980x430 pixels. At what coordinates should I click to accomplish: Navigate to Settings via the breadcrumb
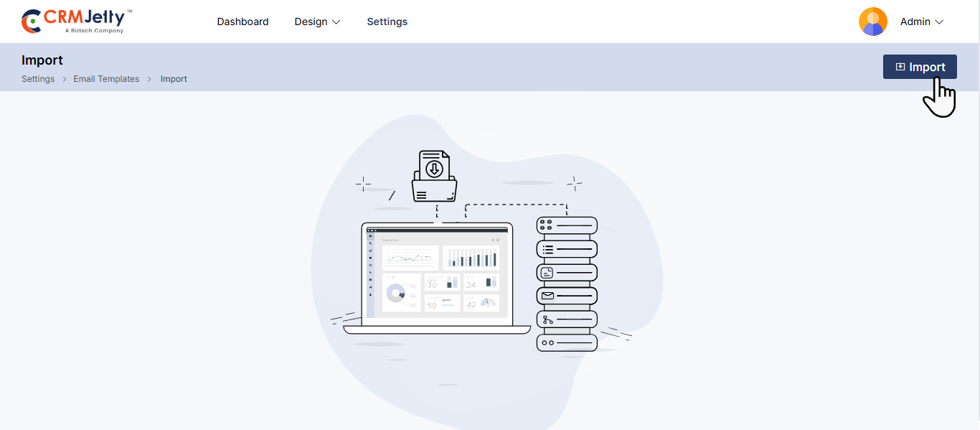pos(38,79)
